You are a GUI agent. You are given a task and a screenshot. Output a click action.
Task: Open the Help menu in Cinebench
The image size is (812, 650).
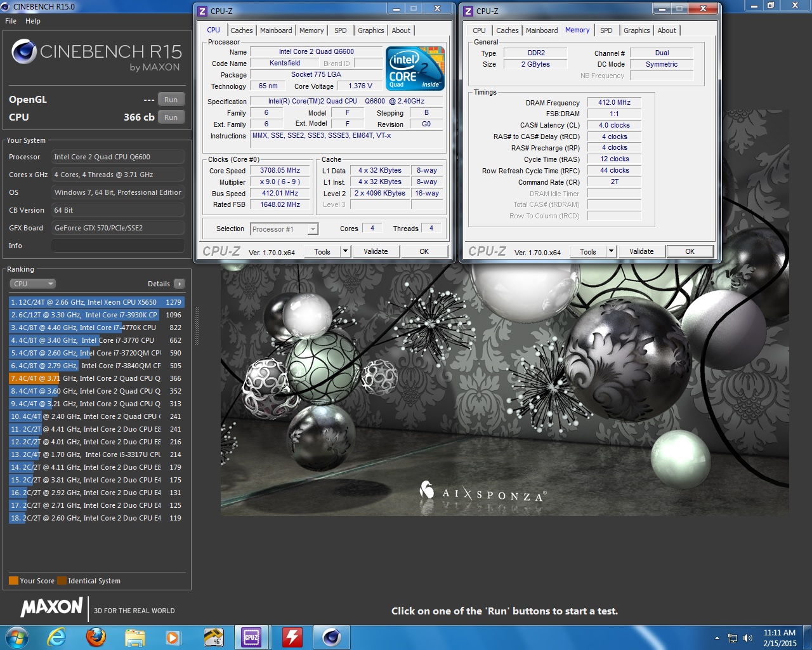tap(33, 21)
